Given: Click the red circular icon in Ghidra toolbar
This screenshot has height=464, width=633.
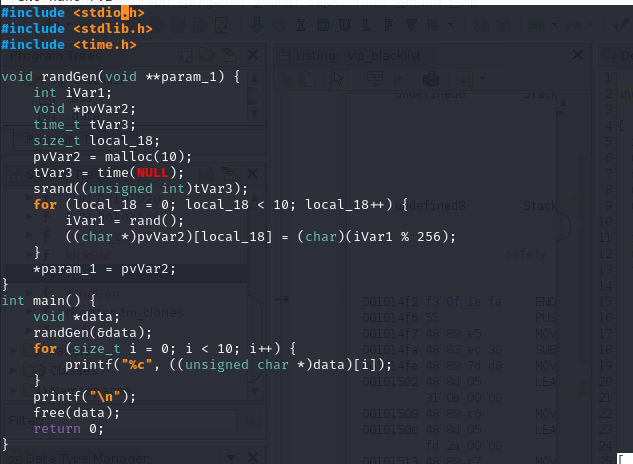Looking at the screenshot, I should 279,25.
